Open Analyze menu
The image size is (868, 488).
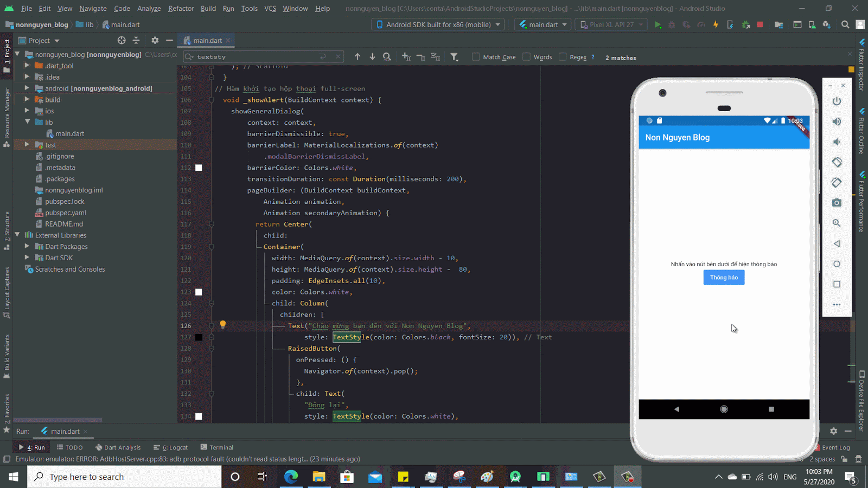[x=149, y=8]
